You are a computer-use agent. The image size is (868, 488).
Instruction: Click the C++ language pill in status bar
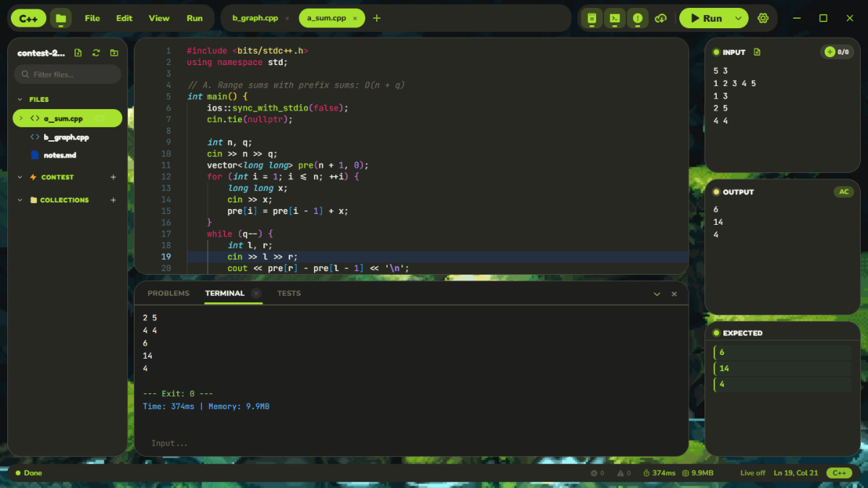click(839, 473)
